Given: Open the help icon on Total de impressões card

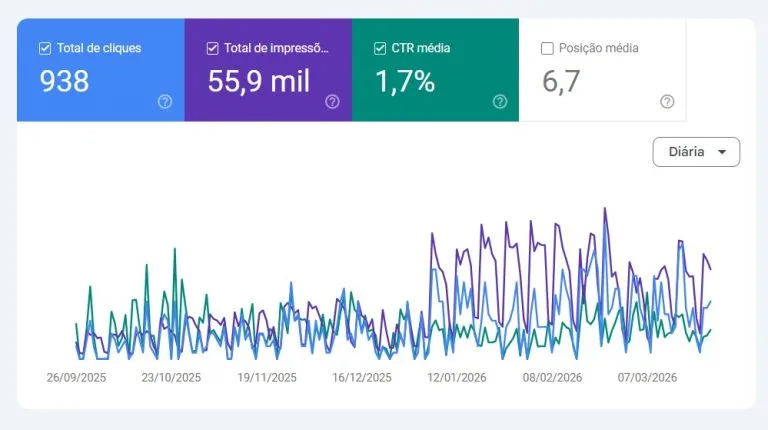Looking at the screenshot, I should (332, 101).
